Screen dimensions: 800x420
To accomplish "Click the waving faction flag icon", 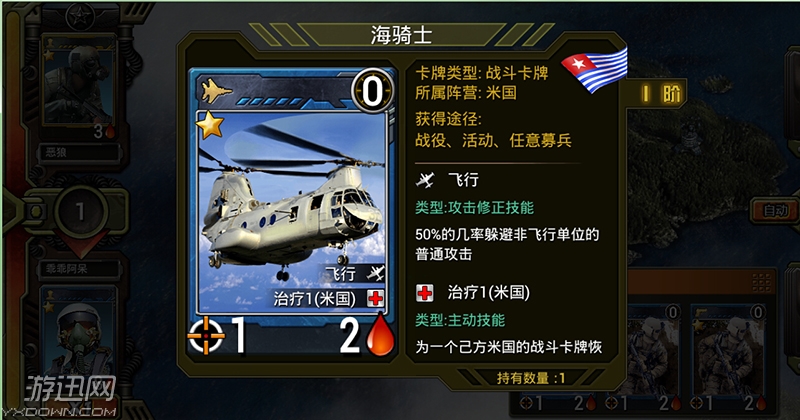I will point(595,69).
